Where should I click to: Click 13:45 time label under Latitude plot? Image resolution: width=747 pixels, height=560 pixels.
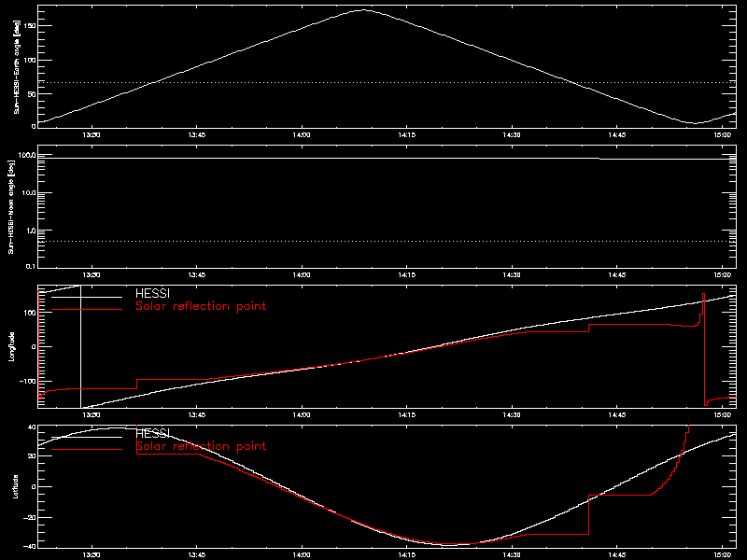(196, 554)
